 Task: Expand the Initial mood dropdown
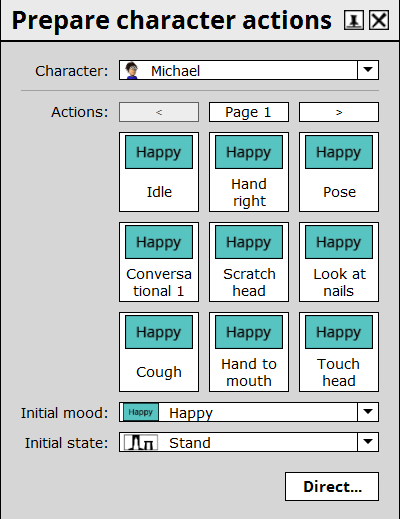pos(368,412)
